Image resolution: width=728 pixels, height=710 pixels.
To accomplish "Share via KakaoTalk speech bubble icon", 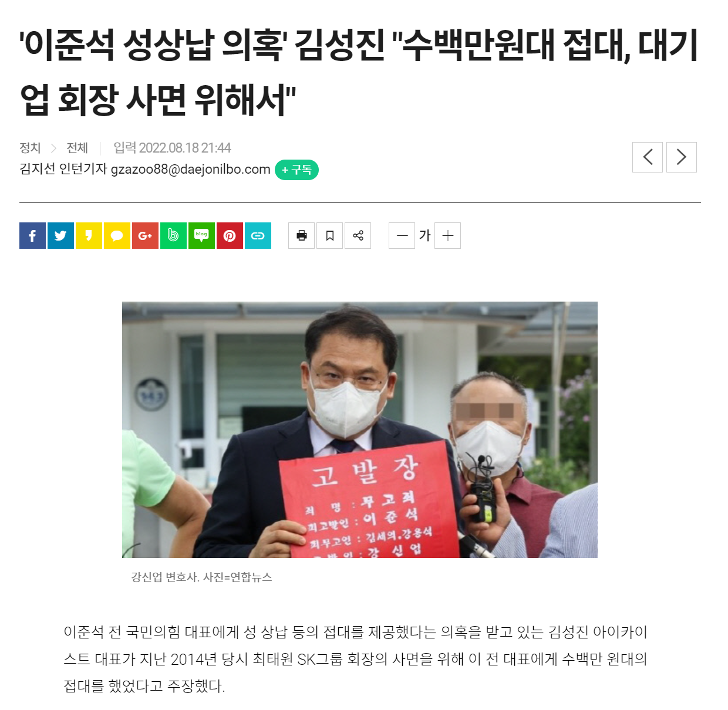I will coord(117,236).
